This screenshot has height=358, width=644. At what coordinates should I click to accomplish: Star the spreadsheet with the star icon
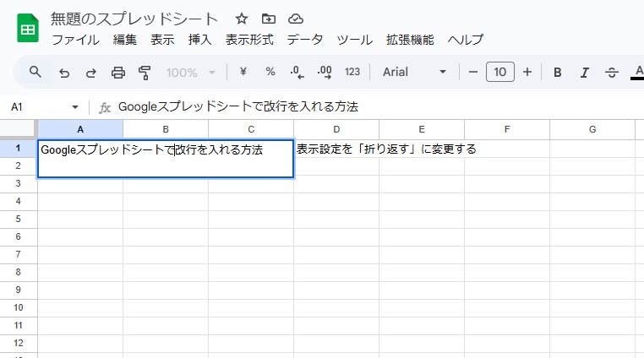(x=242, y=19)
